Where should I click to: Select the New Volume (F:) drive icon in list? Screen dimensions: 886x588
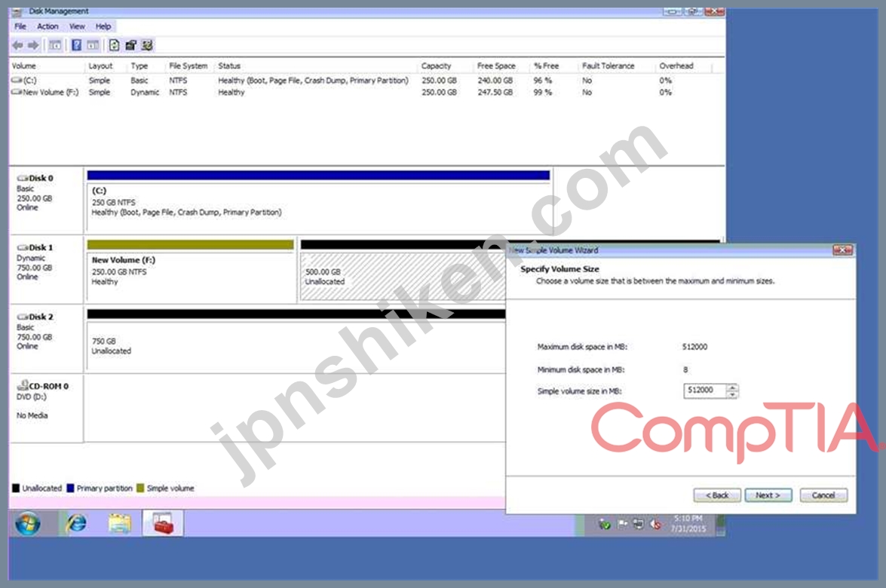click(17, 92)
